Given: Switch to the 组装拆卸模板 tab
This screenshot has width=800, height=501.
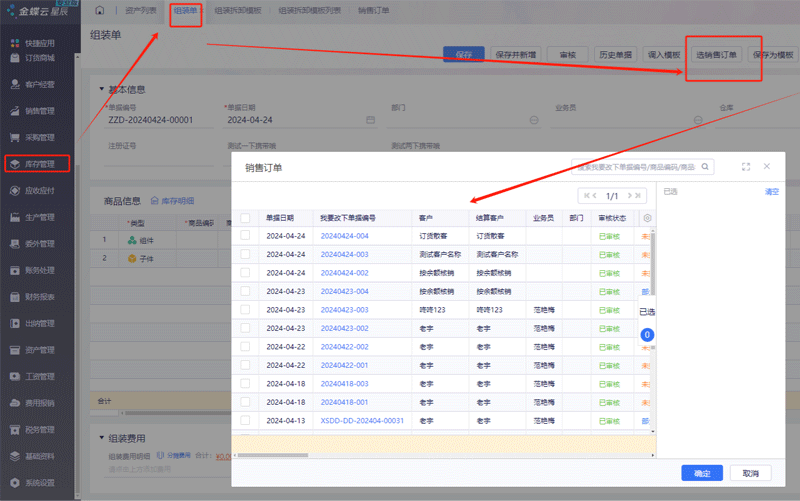Looking at the screenshot, I should [x=238, y=10].
